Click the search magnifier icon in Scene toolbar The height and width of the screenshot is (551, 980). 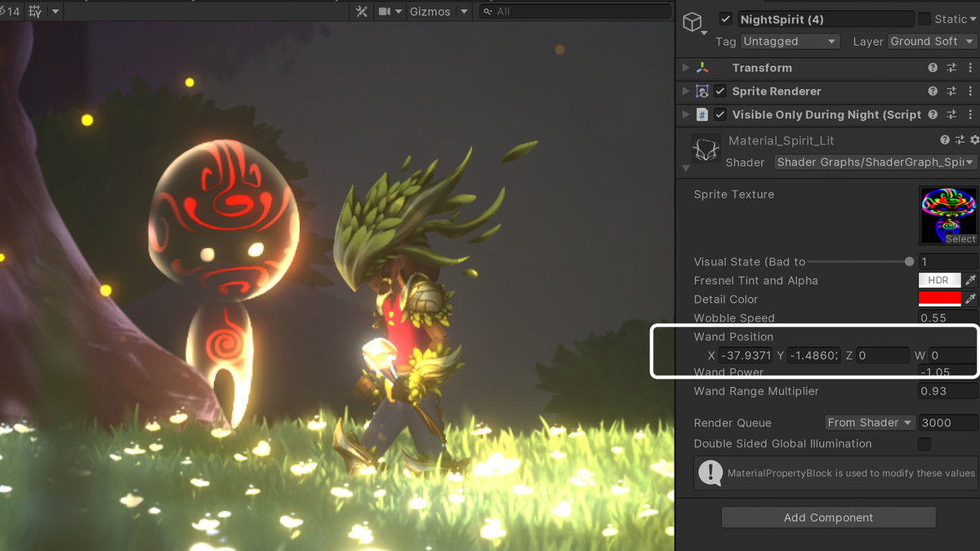point(488,11)
